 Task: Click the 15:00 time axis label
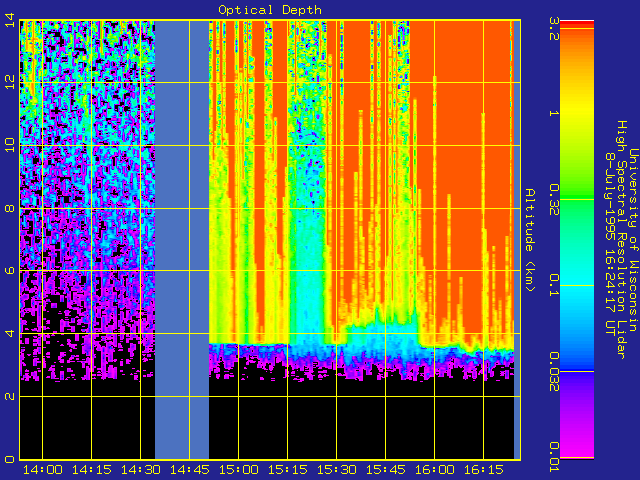pos(239,470)
